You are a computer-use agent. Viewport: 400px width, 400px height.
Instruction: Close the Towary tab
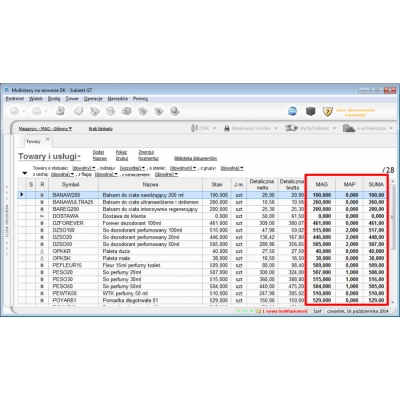[48, 139]
